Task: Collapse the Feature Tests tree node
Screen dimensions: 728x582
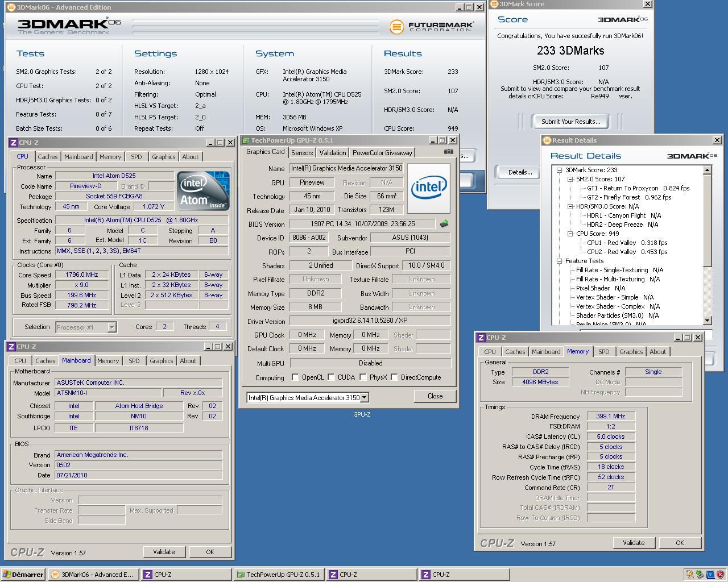Action: tap(560, 261)
